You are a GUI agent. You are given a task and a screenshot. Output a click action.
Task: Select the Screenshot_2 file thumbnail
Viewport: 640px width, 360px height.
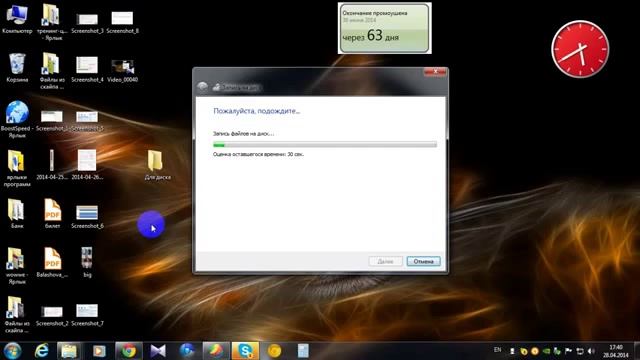(52, 315)
